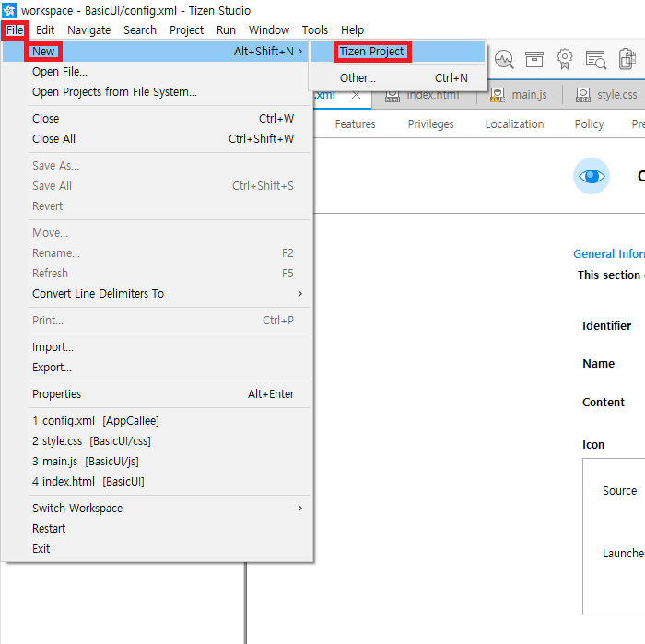Open the Project menu
The width and height of the screenshot is (645, 644).
[187, 30]
